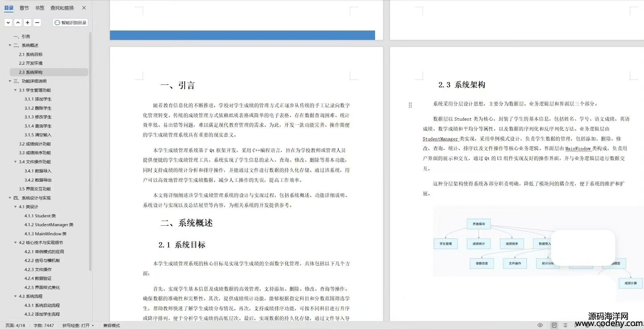644x330 pixels.
Task: Close the navigation pane with X icon
Action: pyautogui.click(x=84, y=8)
